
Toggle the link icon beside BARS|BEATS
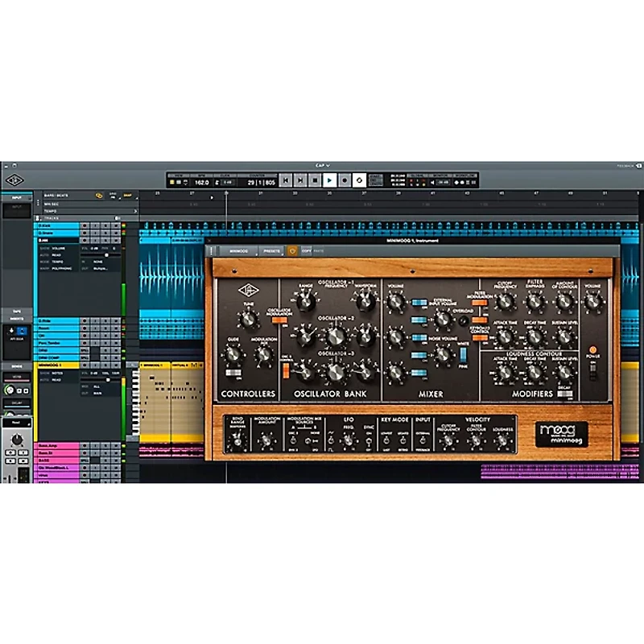tap(99, 196)
